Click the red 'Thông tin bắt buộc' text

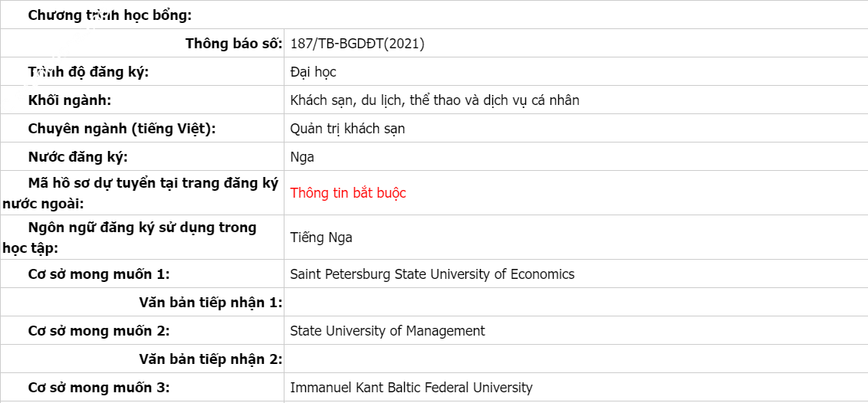point(347,193)
